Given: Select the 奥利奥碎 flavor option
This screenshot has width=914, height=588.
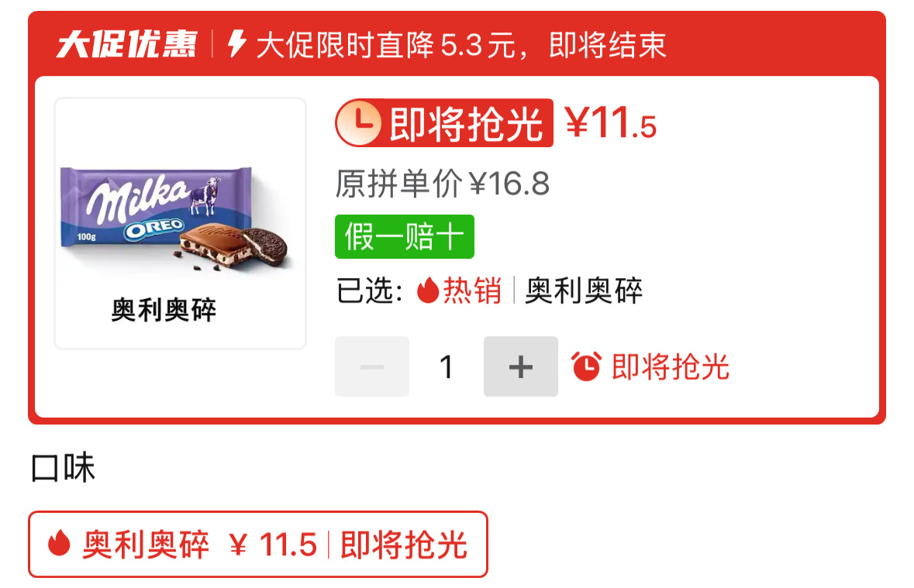Looking at the screenshot, I should (x=257, y=545).
